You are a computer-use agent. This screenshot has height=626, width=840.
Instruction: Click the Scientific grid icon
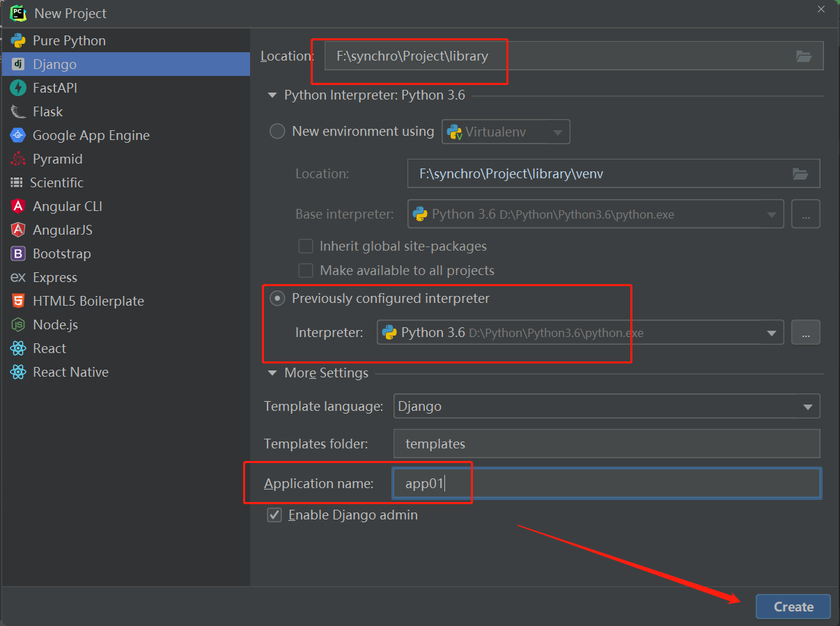pos(17,182)
